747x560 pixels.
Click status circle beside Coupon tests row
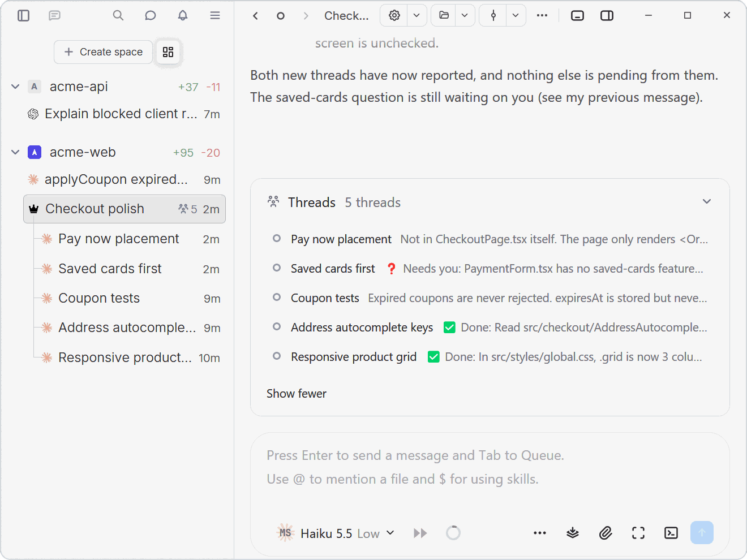click(x=277, y=297)
